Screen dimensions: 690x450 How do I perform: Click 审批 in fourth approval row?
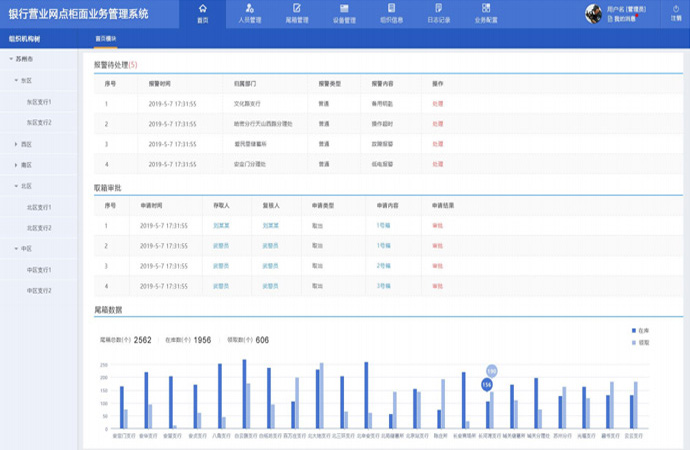[437, 285]
